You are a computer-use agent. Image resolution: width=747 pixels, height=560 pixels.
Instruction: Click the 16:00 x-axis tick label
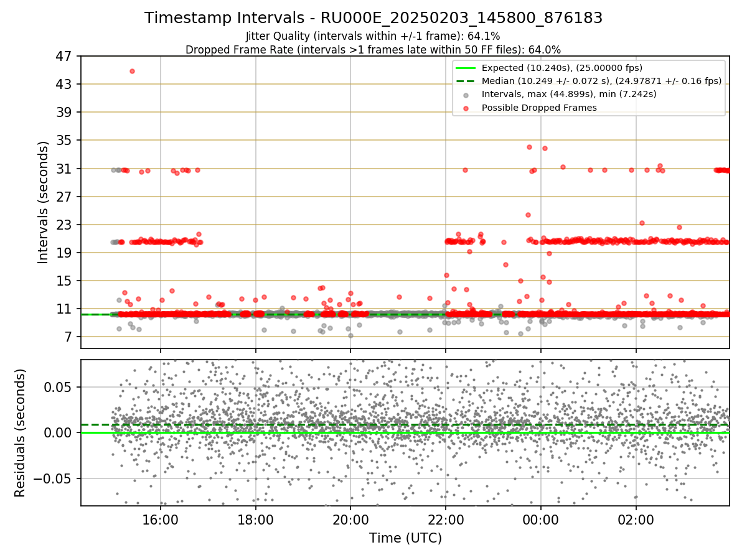point(161,519)
